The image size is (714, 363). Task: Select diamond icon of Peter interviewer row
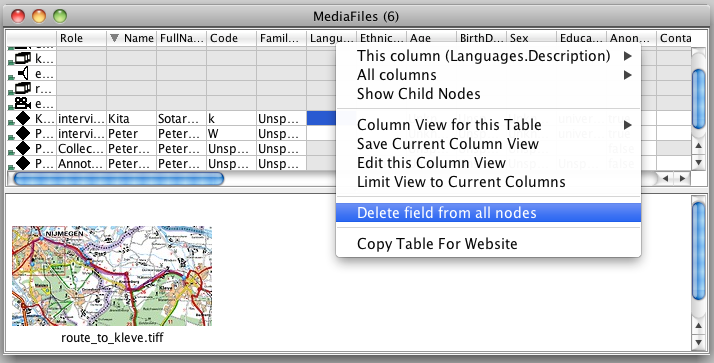(x=23, y=134)
